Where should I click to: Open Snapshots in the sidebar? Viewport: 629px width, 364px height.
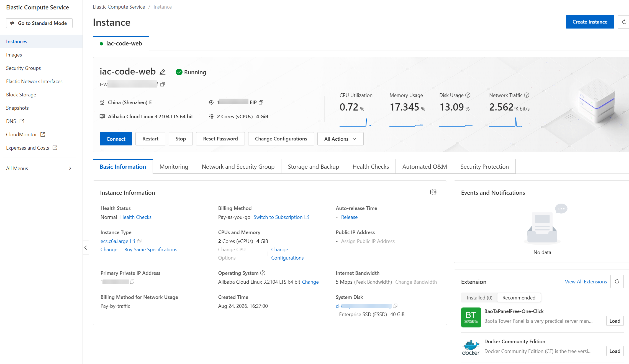click(41, 108)
